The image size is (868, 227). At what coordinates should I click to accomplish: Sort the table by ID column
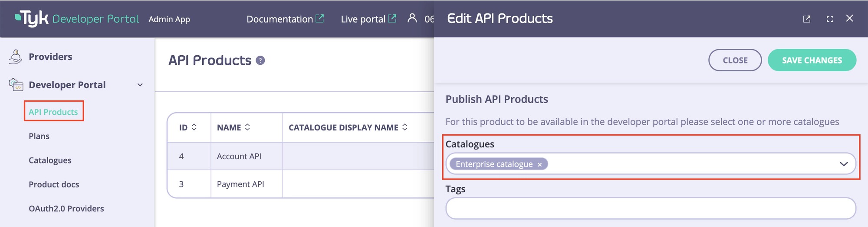(194, 127)
